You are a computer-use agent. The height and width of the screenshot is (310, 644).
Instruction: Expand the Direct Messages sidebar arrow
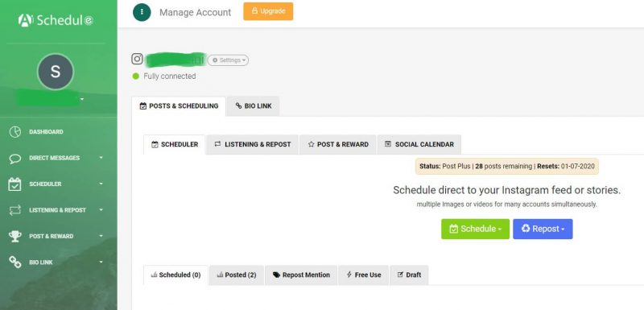click(101, 158)
